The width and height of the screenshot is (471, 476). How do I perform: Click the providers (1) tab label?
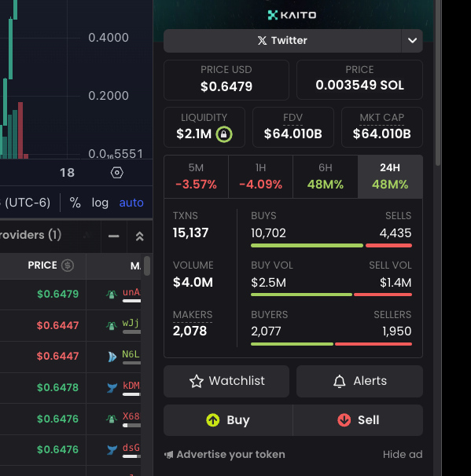pyautogui.click(x=31, y=235)
